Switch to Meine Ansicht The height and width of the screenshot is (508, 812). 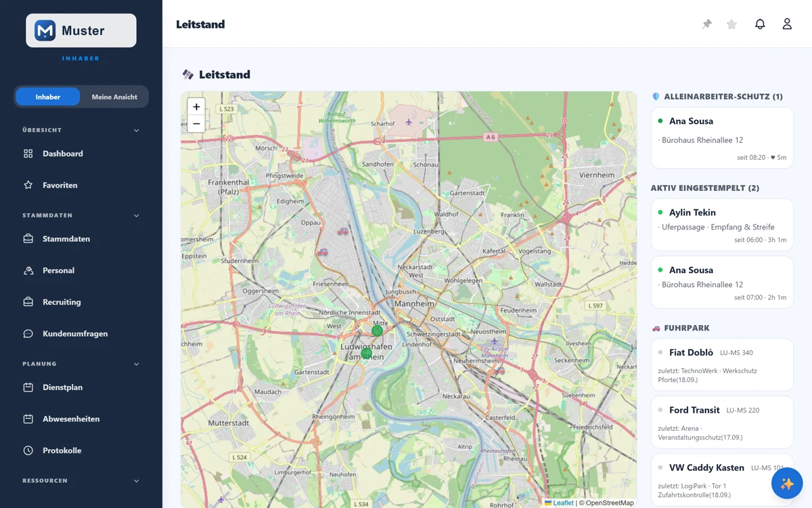pos(114,97)
